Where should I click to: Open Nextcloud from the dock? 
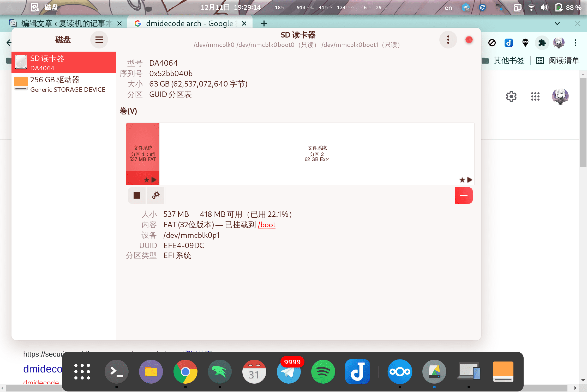400,372
